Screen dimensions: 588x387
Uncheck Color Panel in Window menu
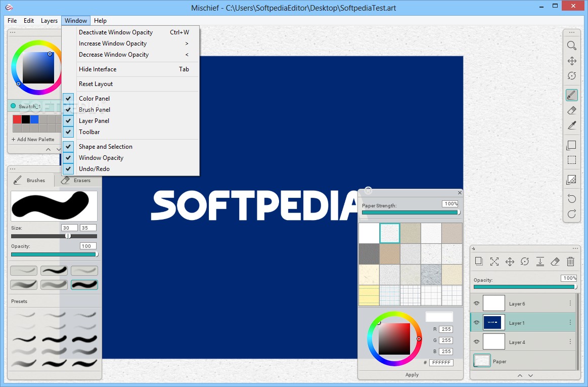point(68,98)
